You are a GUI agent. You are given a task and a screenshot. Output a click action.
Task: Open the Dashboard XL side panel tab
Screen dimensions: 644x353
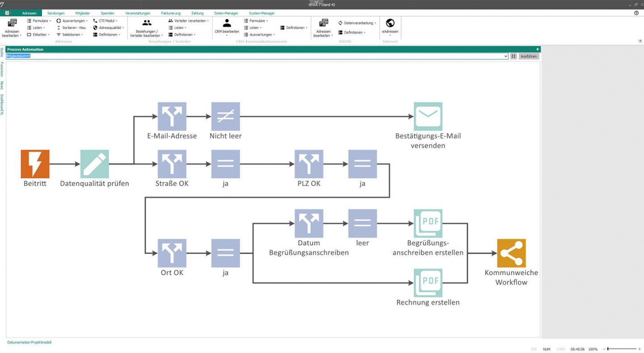coord(2,105)
